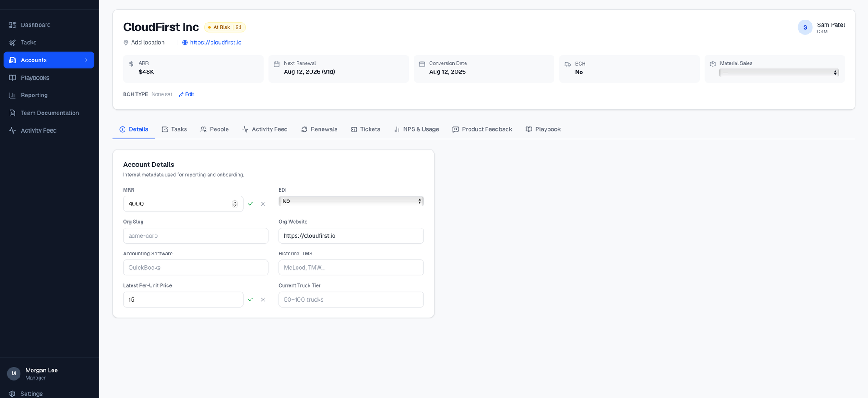The width and height of the screenshot is (868, 398).
Task: Confirm Per-Unit Price with green checkmark
Action: pyautogui.click(x=251, y=299)
